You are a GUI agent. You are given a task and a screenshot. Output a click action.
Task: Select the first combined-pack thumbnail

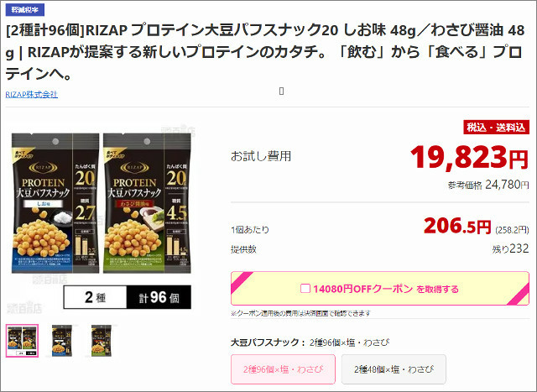(23, 341)
